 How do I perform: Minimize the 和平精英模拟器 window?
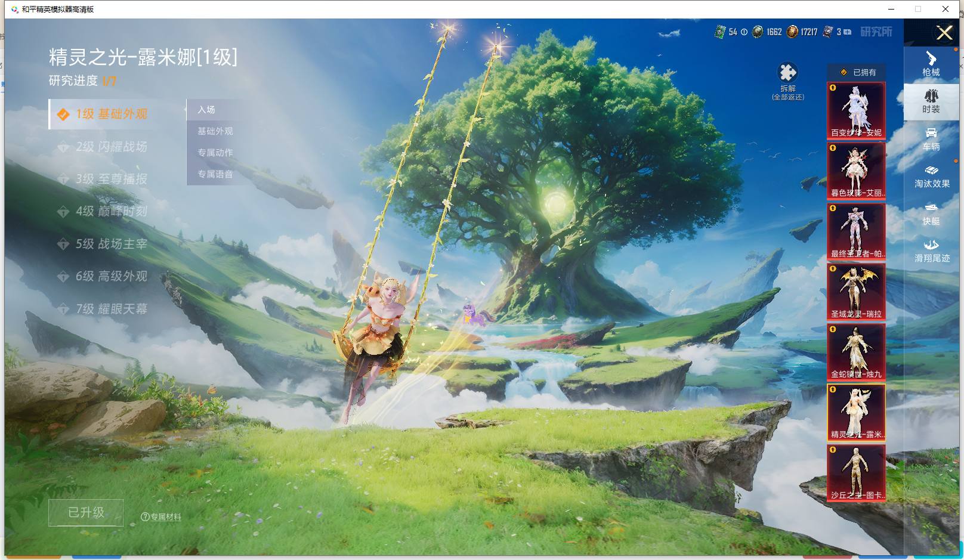pos(892,9)
